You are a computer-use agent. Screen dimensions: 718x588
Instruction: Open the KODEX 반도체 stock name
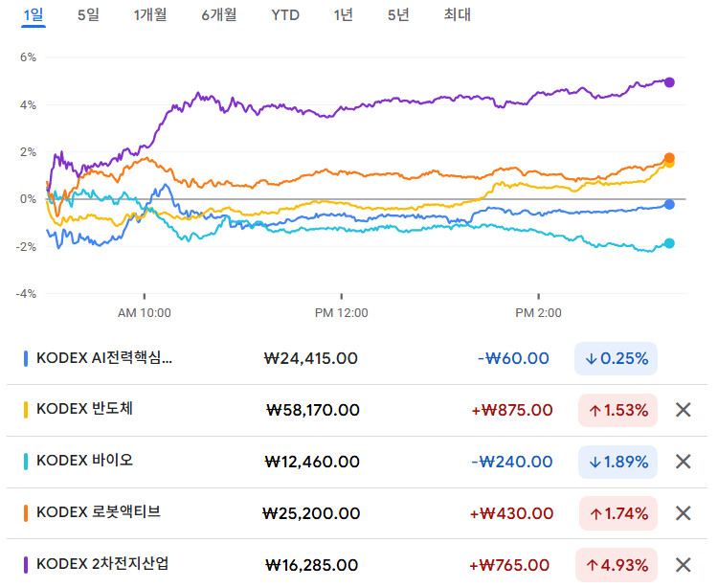(84, 409)
